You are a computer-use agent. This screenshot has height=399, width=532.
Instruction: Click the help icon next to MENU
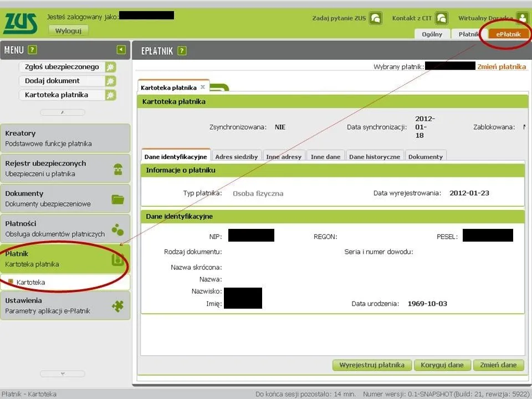point(33,50)
